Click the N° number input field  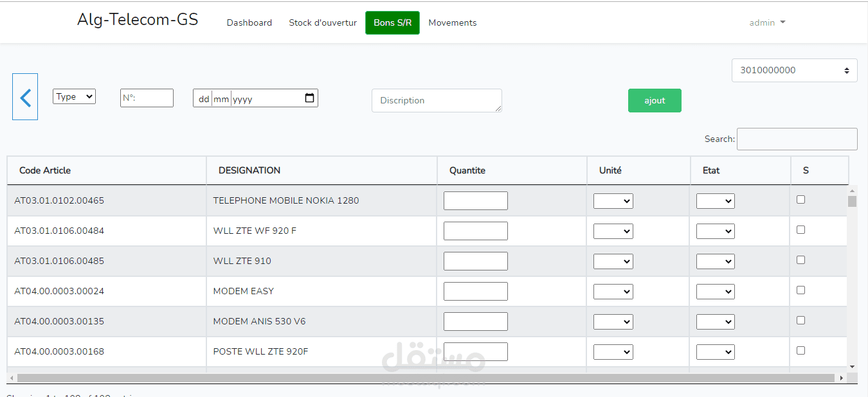(x=147, y=98)
